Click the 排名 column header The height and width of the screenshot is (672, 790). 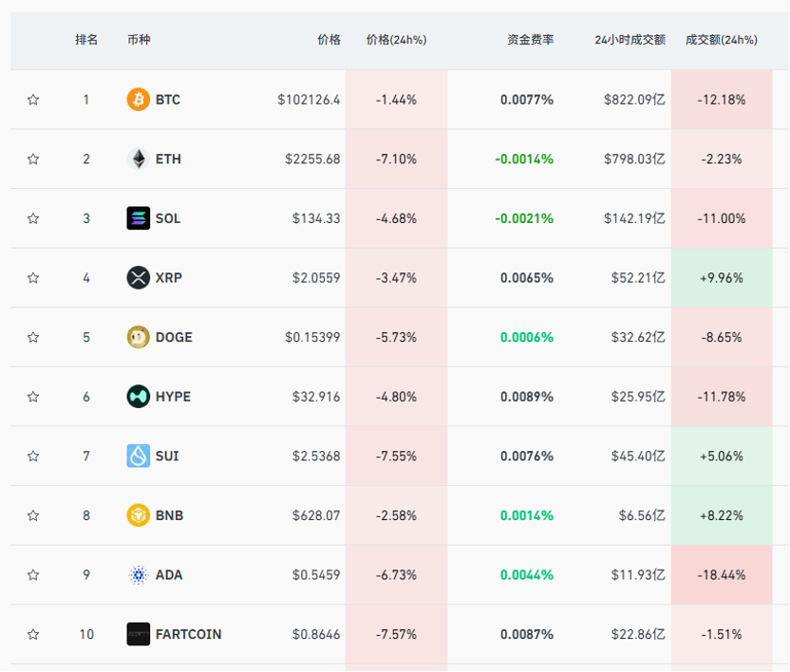[86, 40]
